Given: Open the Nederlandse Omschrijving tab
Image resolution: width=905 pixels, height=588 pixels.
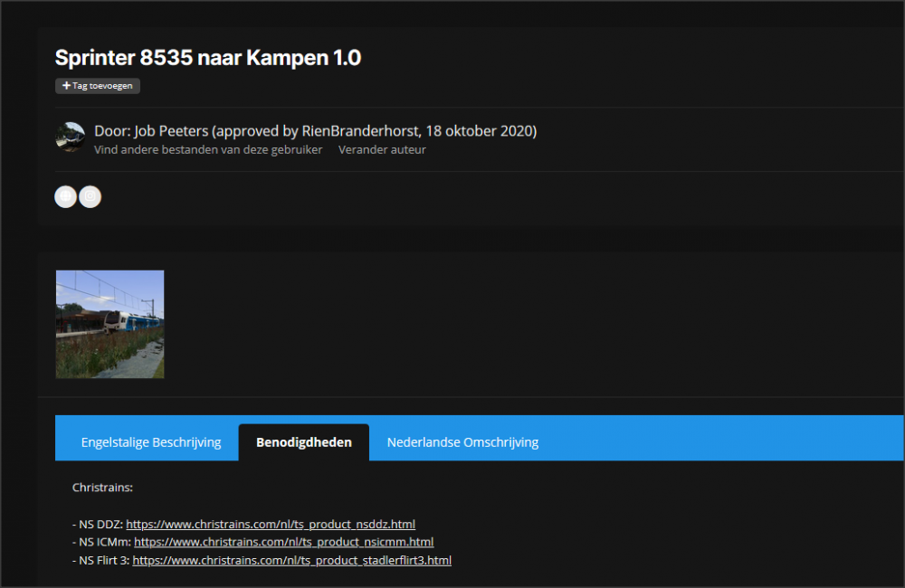Looking at the screenshot, I should point(462,442).
